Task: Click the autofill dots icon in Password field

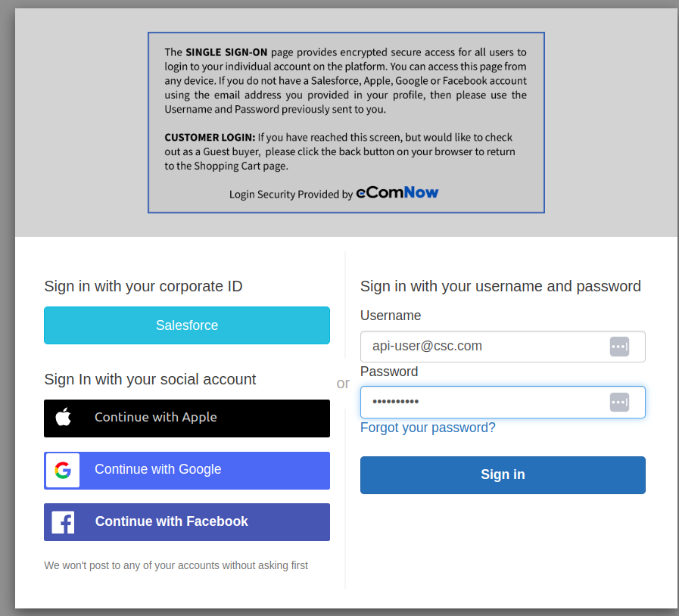Action: (620, 402)
